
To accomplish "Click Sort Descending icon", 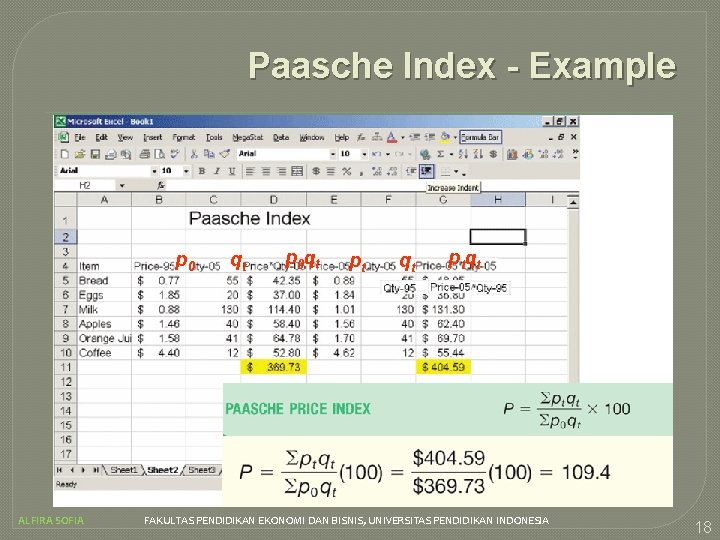I will click(478, 154).
